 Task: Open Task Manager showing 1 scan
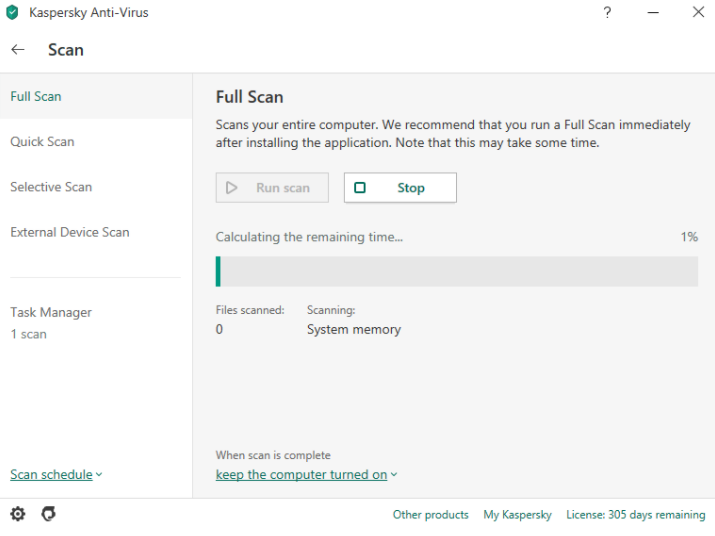pyautogui.click(x=51, y=322)
